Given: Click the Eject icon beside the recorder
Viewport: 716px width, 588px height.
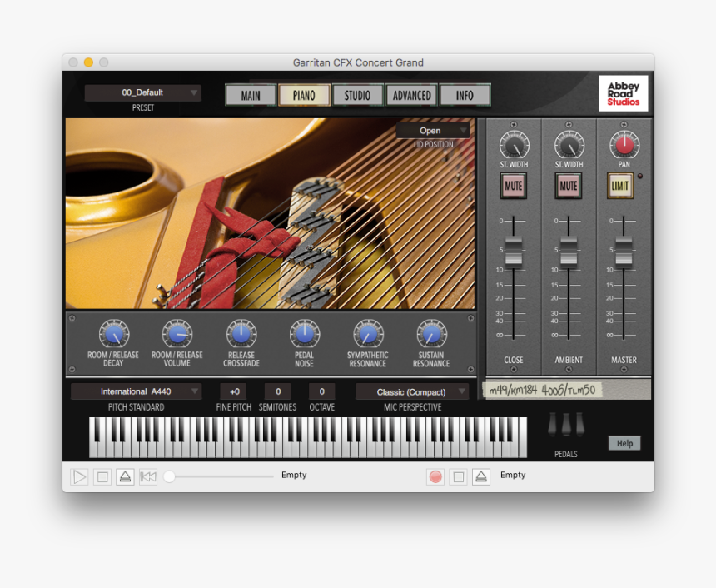Looking at the screenshot, I should [480, 476].
